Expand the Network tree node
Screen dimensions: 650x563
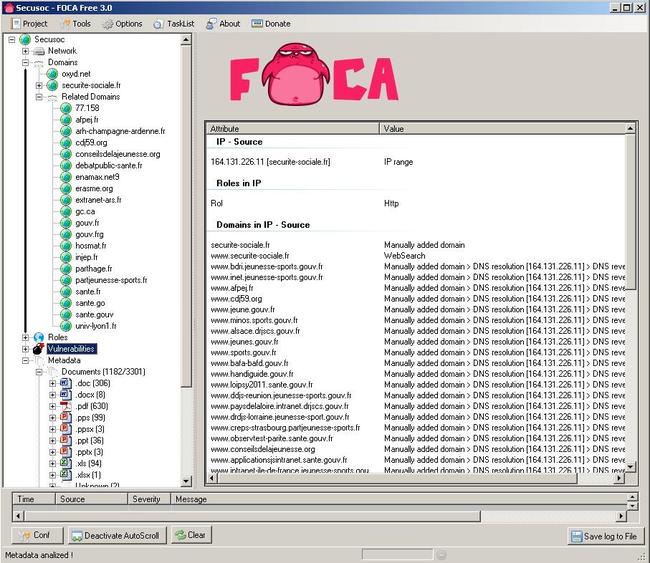pyautogui.click(x=26, y=51)
